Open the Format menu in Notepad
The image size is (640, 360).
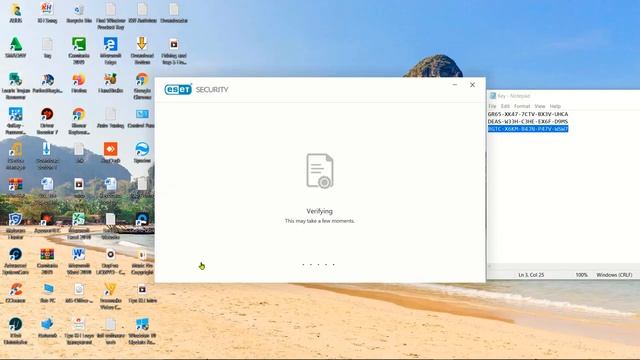point(522,106)
